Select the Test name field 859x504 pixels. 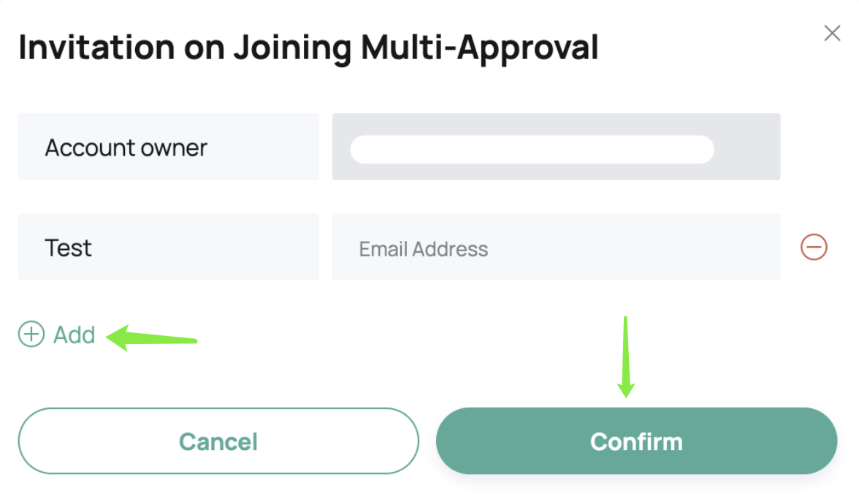[x=168, y=247]
